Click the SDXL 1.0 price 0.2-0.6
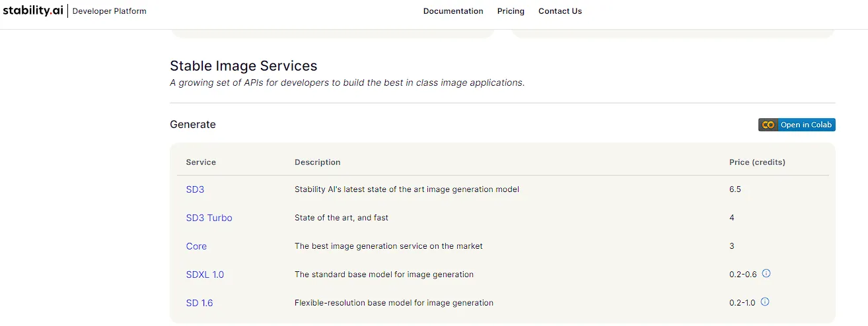868x326 pixels. pos(743,275)
